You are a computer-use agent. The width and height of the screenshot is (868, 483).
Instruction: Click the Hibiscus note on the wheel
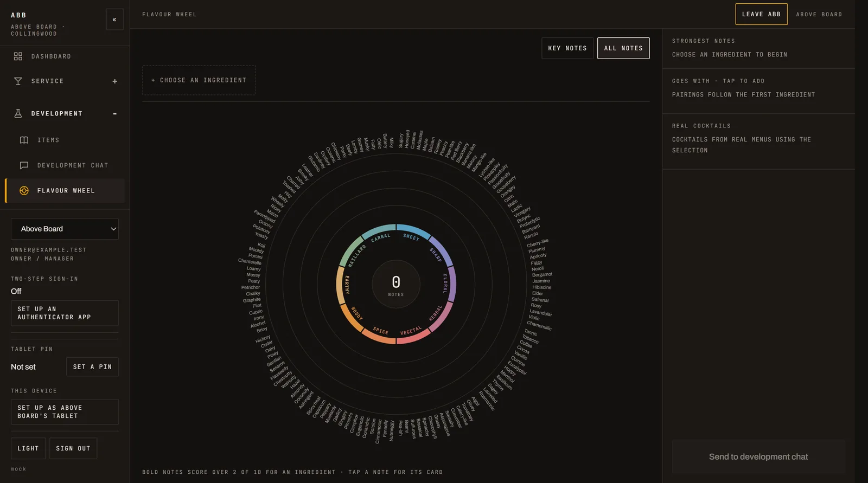pos(541,287)
